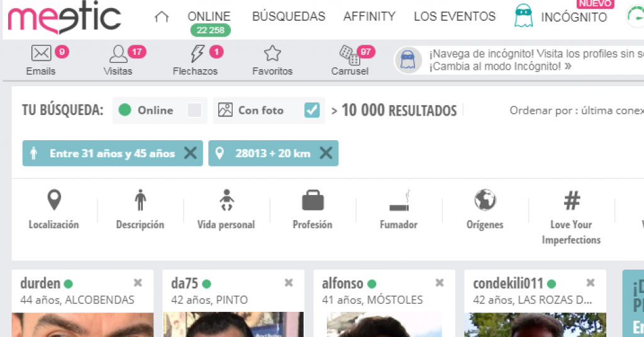Image resolution: width=644 pixels, height=337 pixels.
Task: Open the Emails envelope icon
Action: 41,53
